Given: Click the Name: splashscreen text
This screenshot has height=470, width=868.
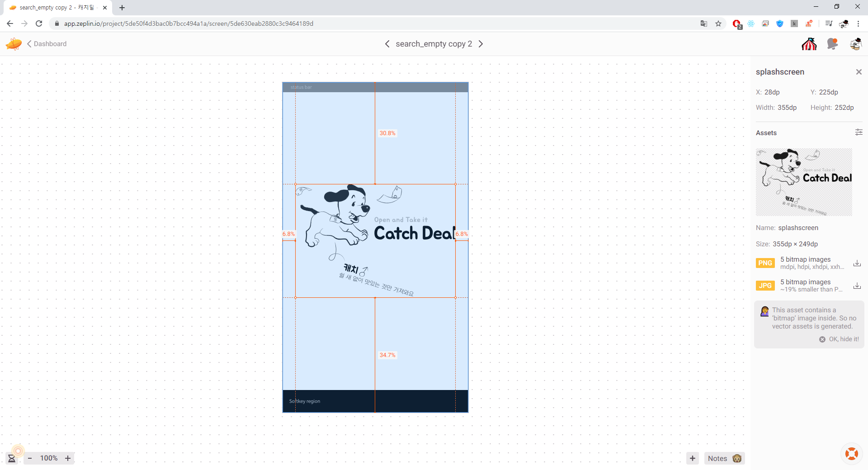Looking at the screenshot, I should (x=787, y=228).
